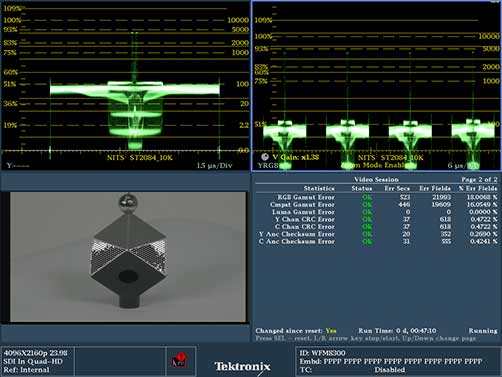Select the Y luma waveform tile
This screenshot has width=502, height=377.
(125, 86)
